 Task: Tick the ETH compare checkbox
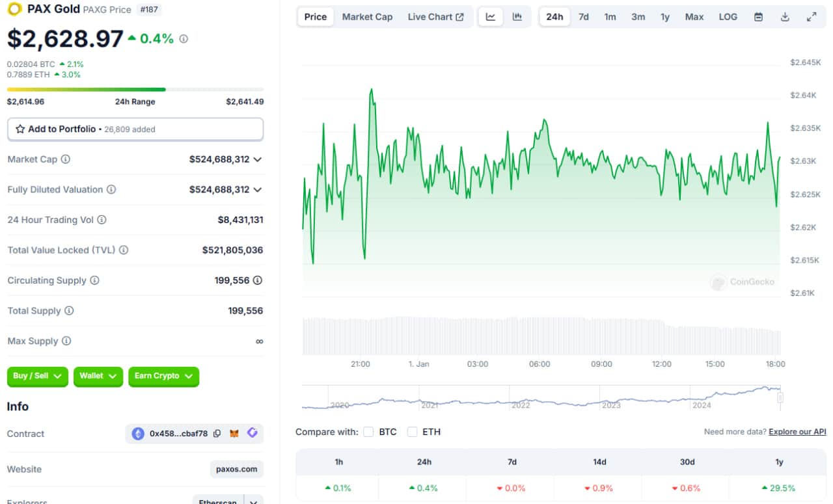(x=412, y=432)
